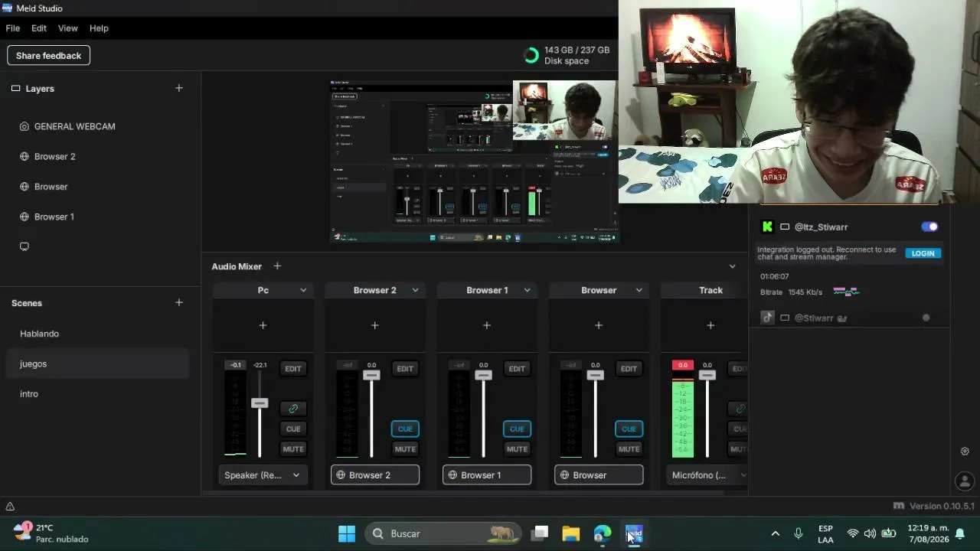
Task: Open File Explorer from the taskbar
Action: [571, 533]
